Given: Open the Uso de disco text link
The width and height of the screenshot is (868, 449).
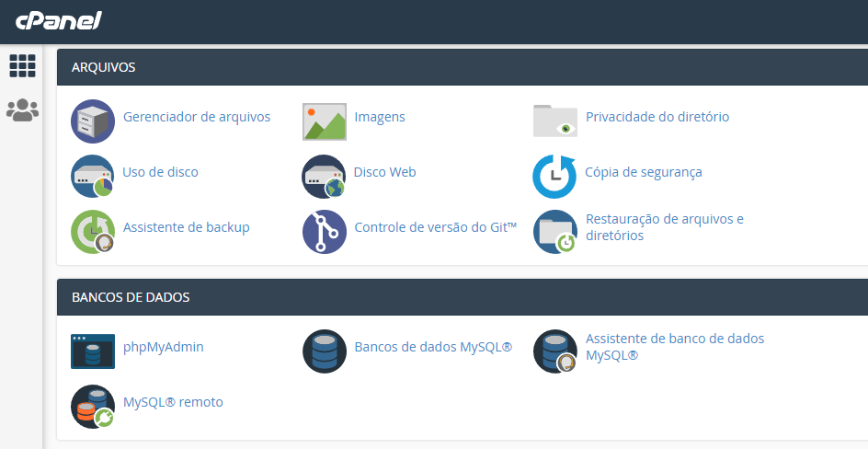Looking at the screenshot, I should (161, 172).
